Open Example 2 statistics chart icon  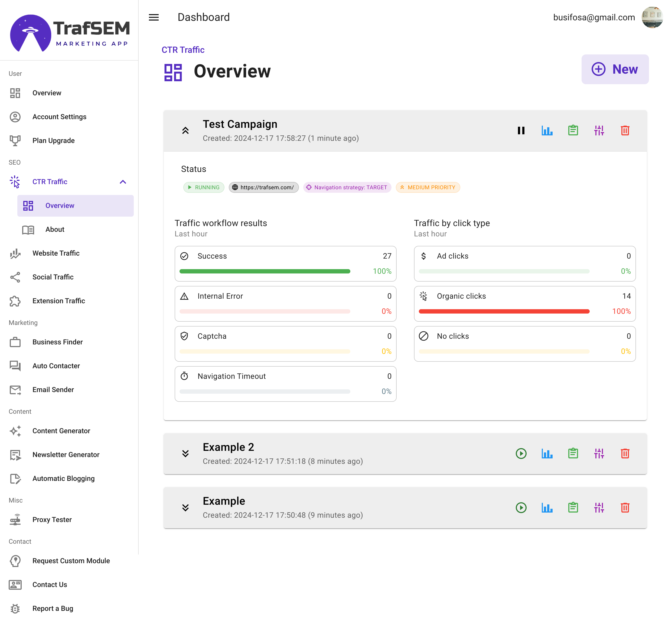point(547,454)
